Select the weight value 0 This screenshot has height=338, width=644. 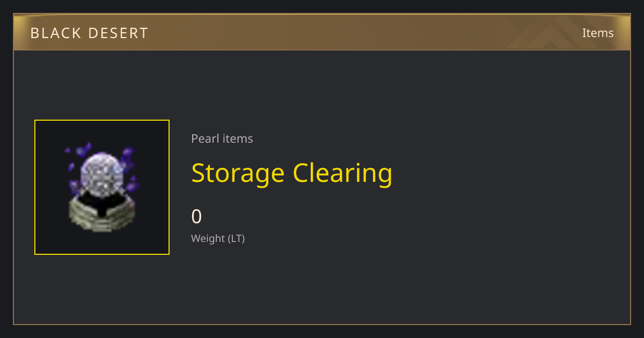click(x=196, y=216)
